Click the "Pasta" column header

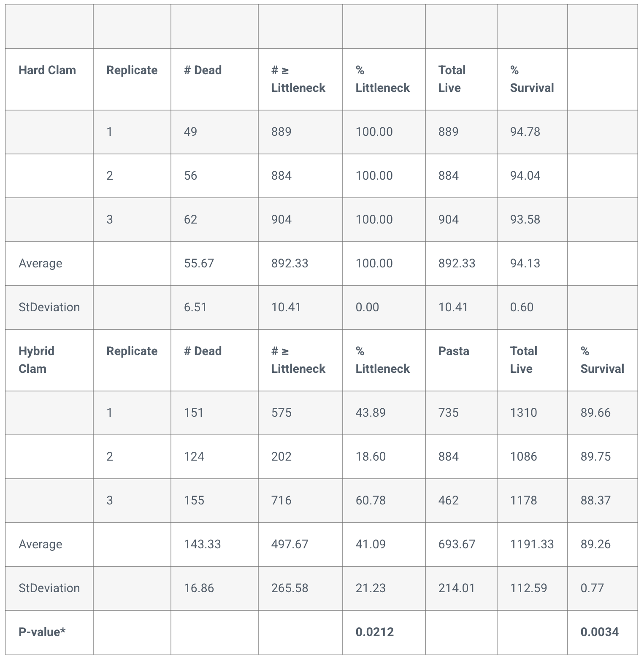point(454,351)
